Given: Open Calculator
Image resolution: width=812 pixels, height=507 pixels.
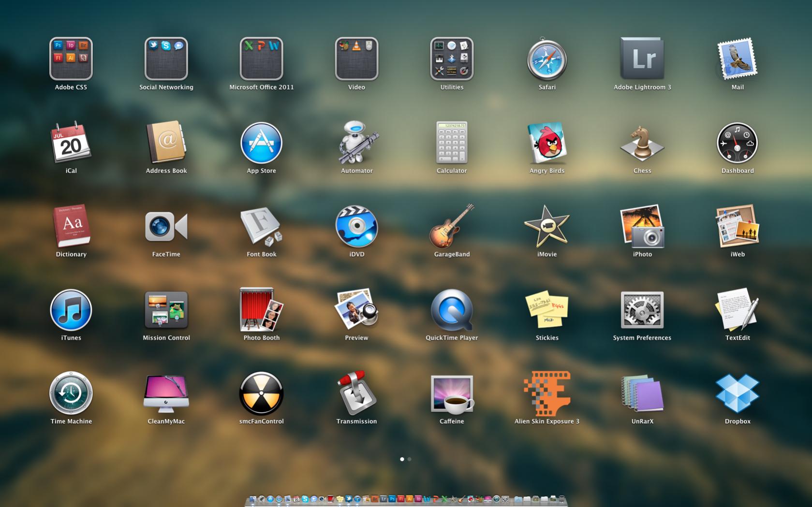Looking at the screenshot, I should click(x=452, y=142).
